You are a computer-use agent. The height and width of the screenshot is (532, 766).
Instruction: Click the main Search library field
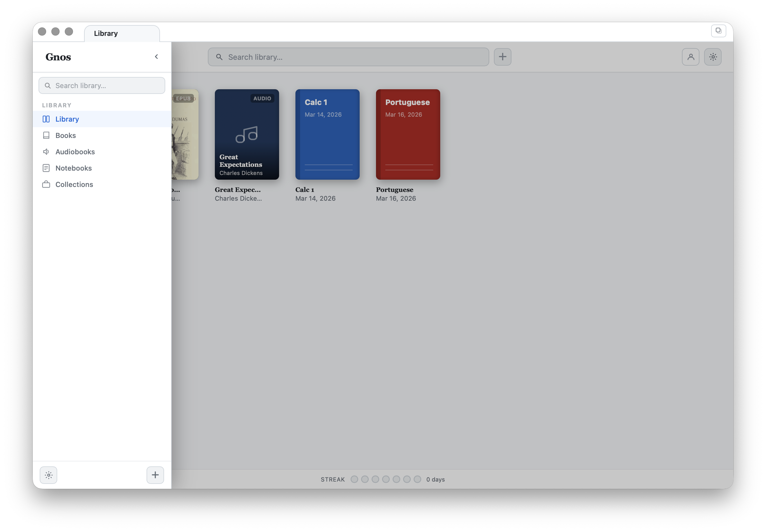click(348, 57)
